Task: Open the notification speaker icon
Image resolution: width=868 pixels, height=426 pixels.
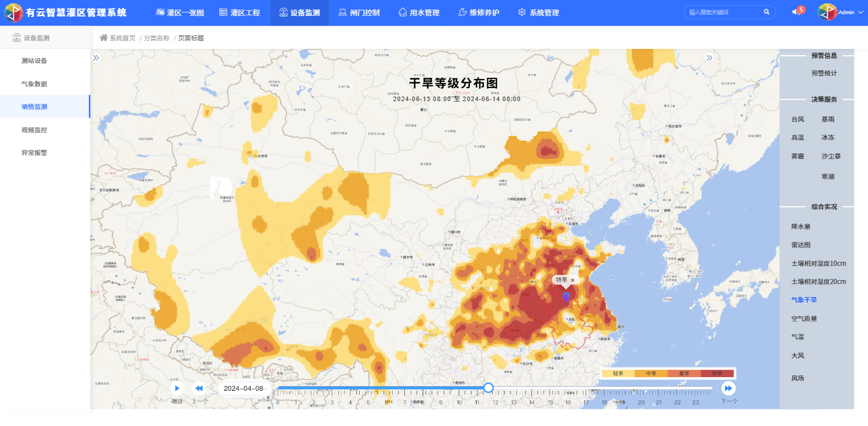Action: [796, 12]
